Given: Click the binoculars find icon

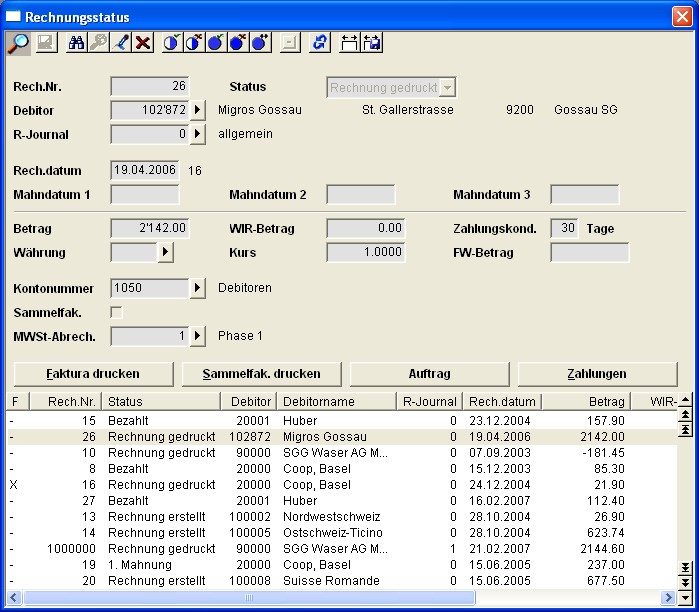Looking at the screenshot, I should coord(76,43).
